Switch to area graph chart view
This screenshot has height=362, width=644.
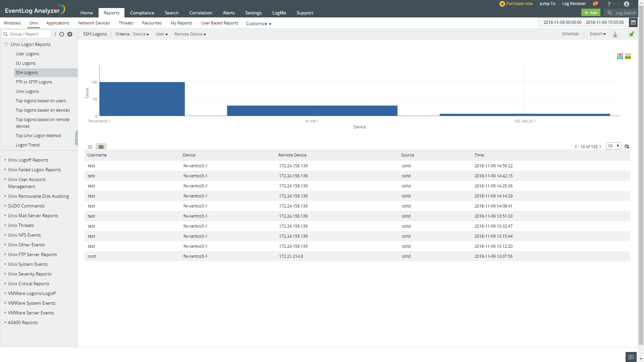(628, 56)
